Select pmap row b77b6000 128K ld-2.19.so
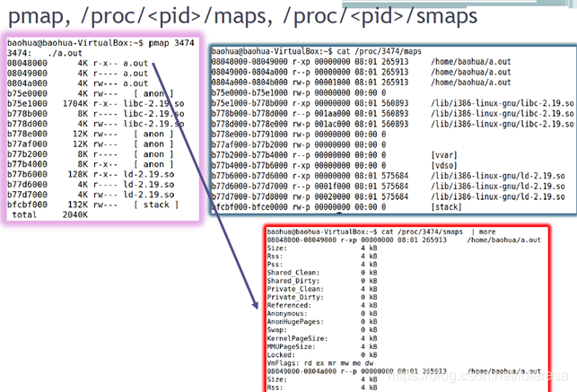Viewport: 577px width, 392px height. click(x=91, y=174)
